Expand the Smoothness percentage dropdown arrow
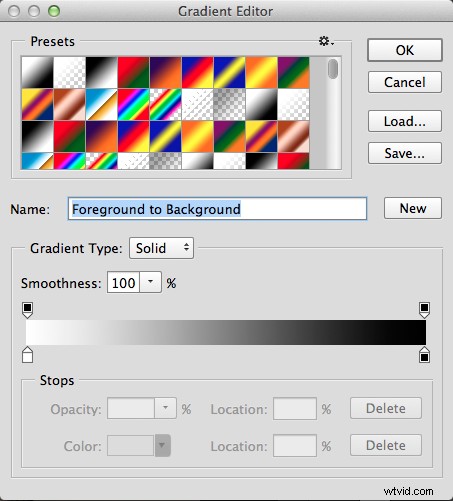 [x=151, y=282]
